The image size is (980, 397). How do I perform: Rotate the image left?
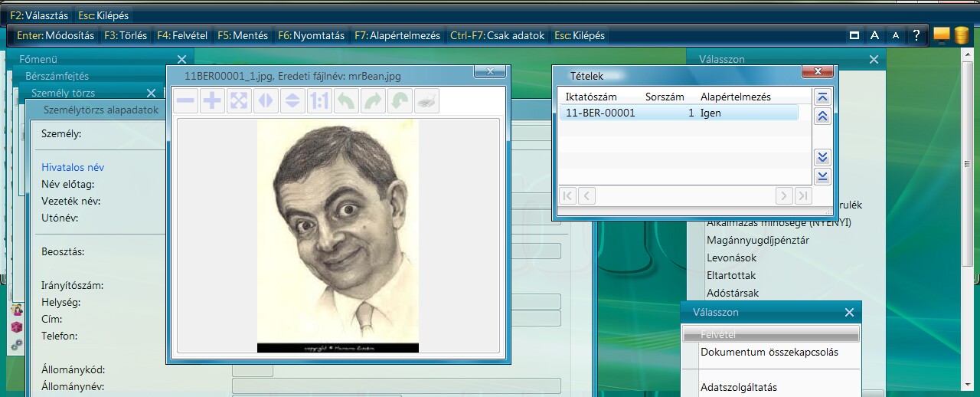coord(346,101)
